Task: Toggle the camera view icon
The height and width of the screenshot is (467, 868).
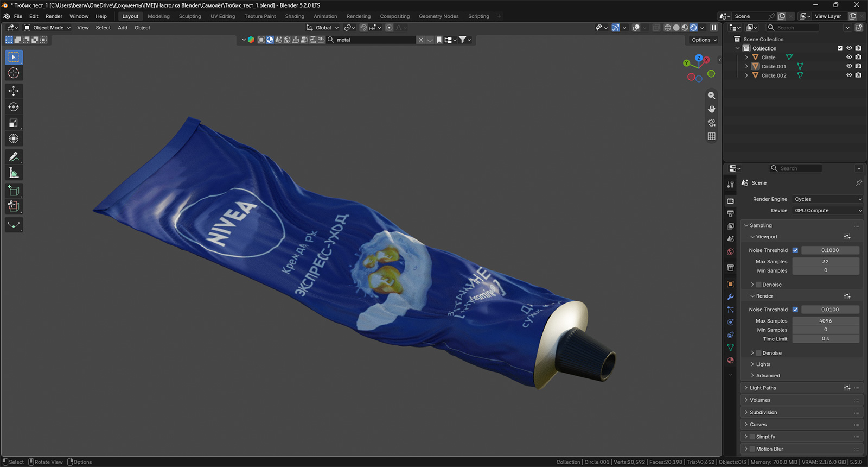Action: (x=711, y=123)
